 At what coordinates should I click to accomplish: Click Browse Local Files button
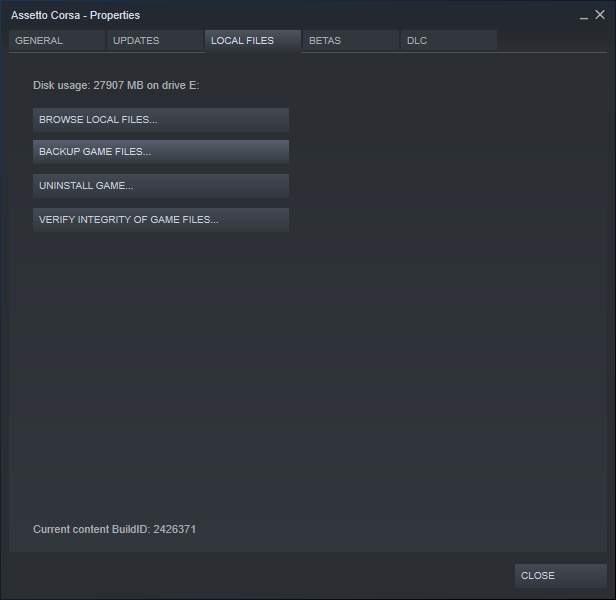point(161,120)
